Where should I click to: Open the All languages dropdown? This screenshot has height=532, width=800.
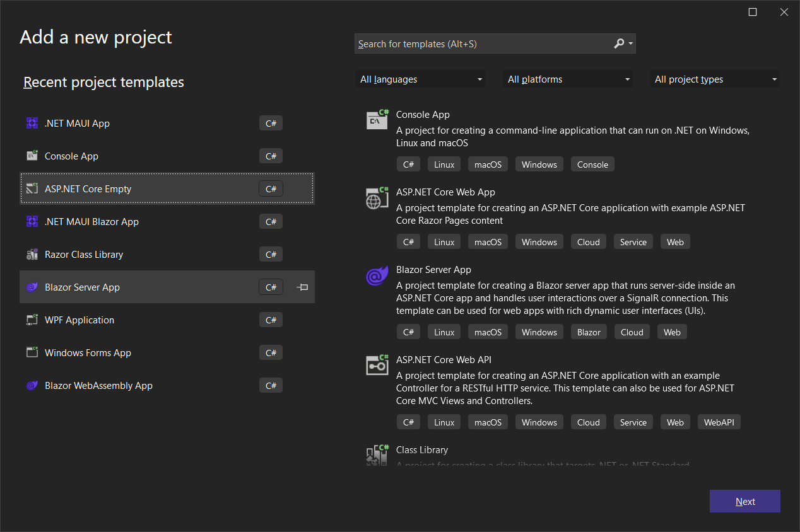coord(420,79)
